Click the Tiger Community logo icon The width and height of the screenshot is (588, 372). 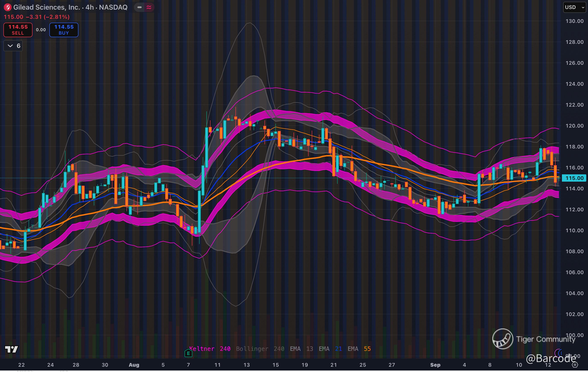(503, 339)
